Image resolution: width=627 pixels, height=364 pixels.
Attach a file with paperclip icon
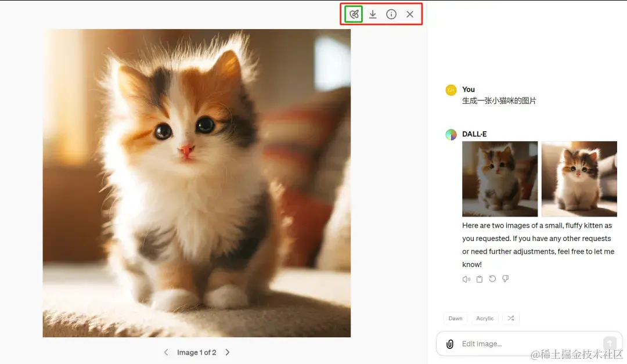pyautogui.click(x=450, y=344)
